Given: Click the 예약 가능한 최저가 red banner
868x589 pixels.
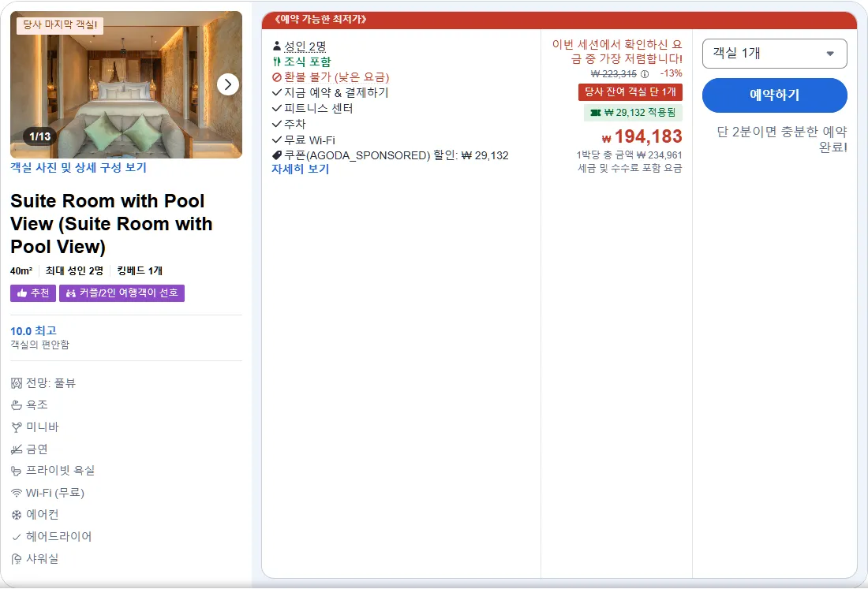Looking at the screenshot, I should pos(559,20).
